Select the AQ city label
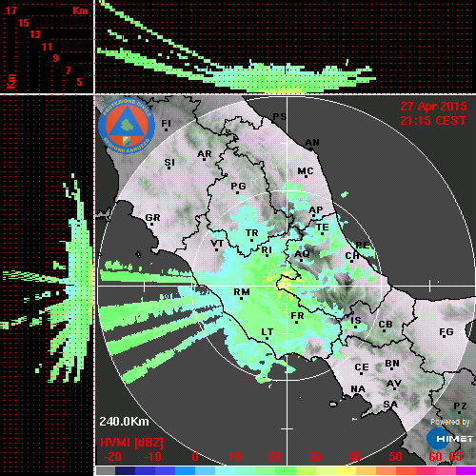Screen dimensions: 476x476 302,254
